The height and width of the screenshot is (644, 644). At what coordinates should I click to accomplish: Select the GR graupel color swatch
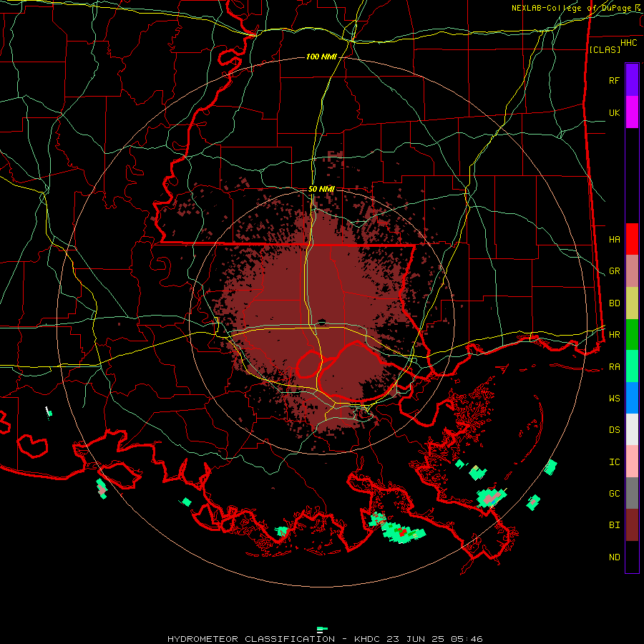point(632,271)
